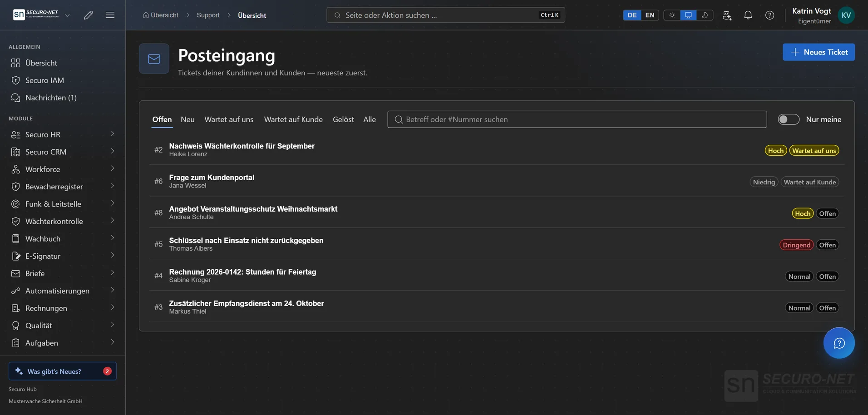868x415 pixels.
Task: Select the system theme monitor icon
Action: (688, 15)
